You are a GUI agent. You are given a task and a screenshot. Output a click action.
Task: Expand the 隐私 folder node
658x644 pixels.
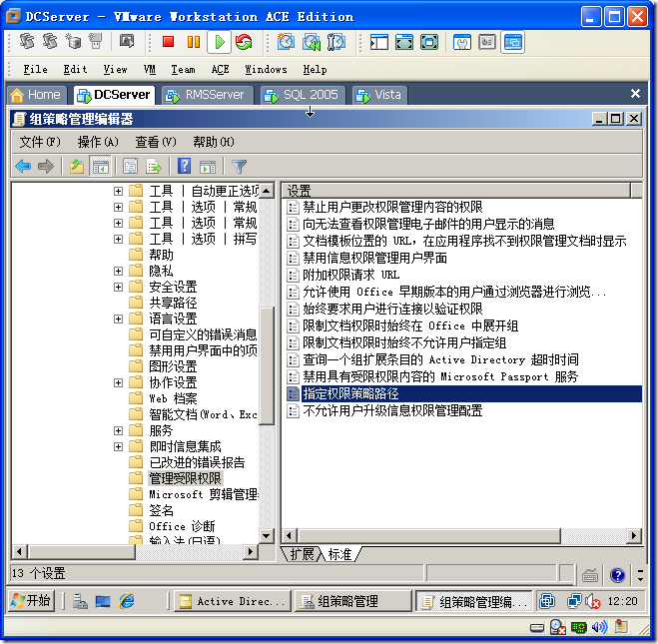coord(119,271)
